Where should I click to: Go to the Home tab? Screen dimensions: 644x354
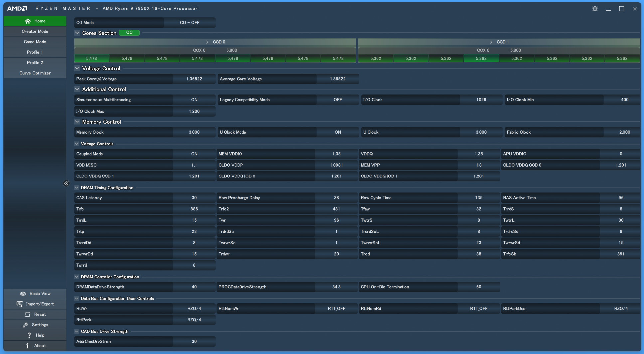(35, 21)
